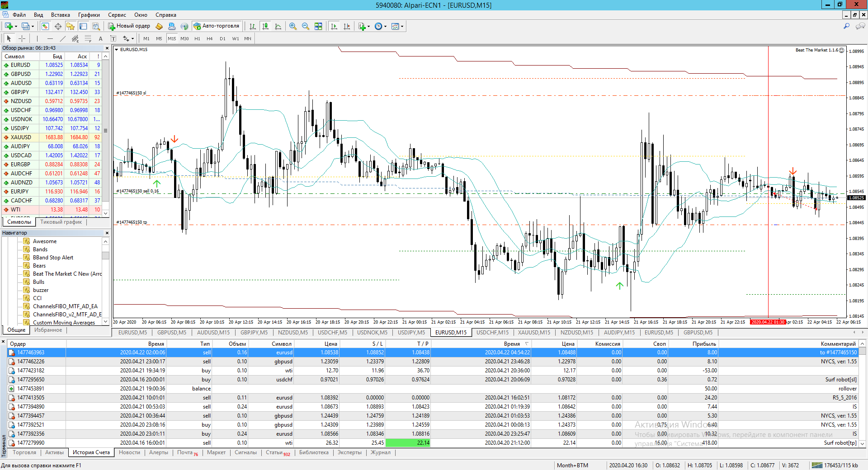Toggle the Авто-торговля button

point(217,26)
